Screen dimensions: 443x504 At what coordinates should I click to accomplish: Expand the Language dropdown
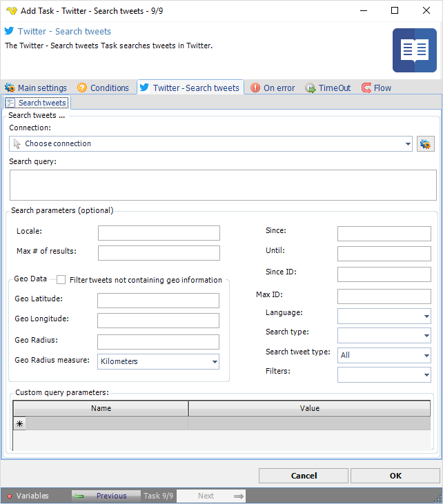coord(426,316)
